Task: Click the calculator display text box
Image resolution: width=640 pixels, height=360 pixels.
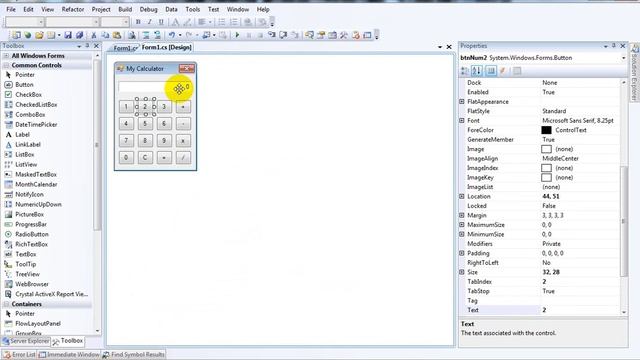Action: point(155,87)
